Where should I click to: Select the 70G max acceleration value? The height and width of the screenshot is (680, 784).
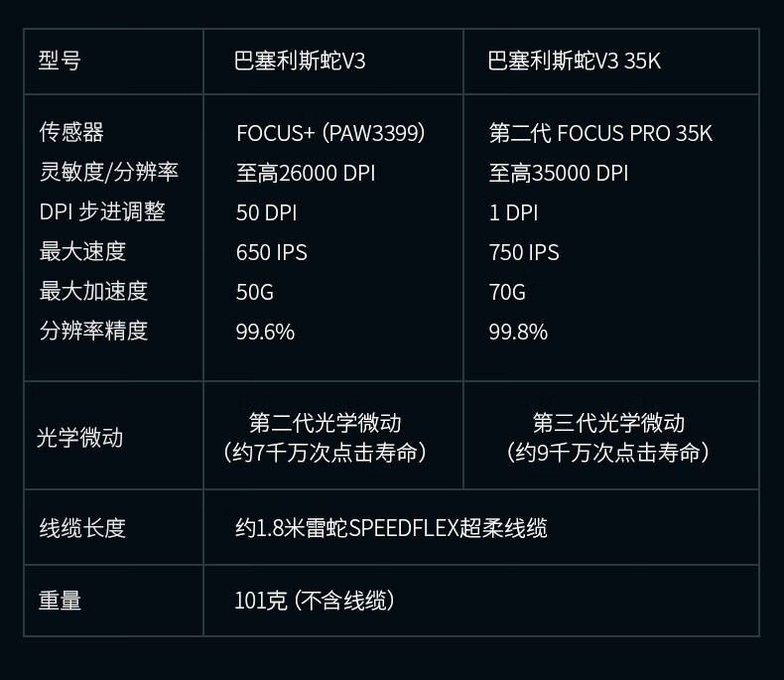[x=507, y=292]
